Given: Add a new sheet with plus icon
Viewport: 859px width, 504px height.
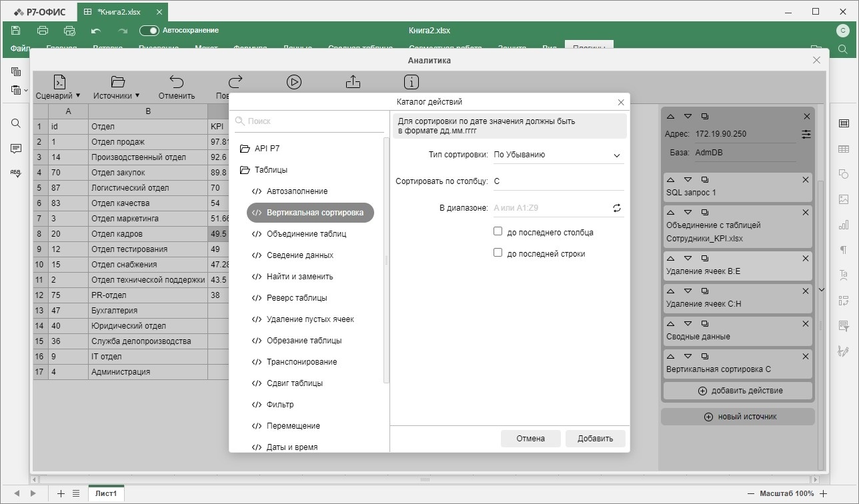Looking at the screenshot, I should [x=61, y=494].
